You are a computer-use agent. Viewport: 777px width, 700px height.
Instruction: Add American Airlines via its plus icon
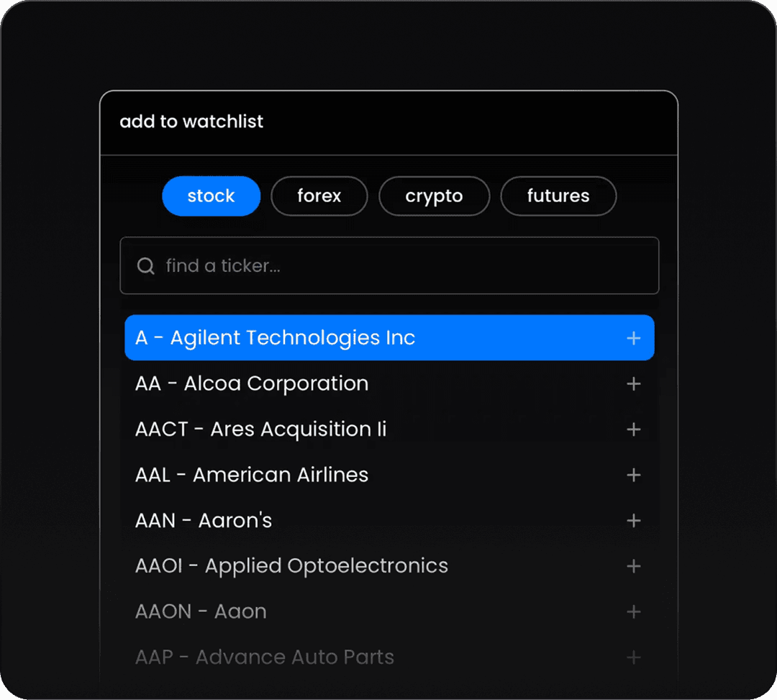click(x=633, y=475)
